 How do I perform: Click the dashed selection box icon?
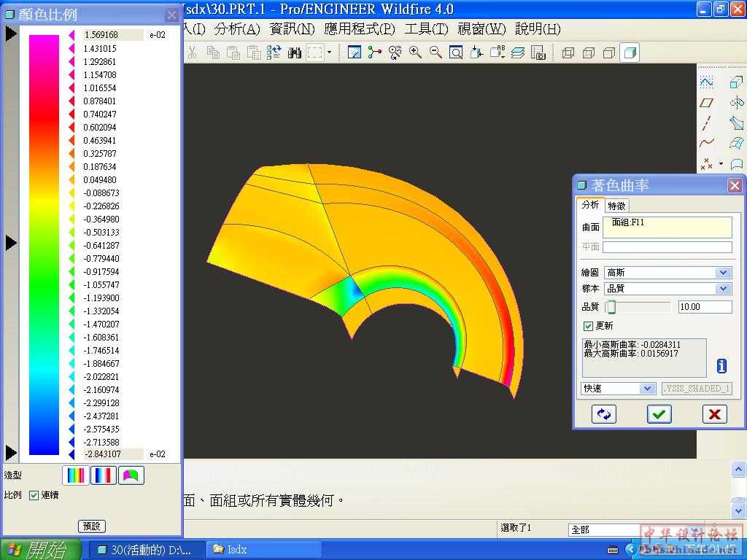[x=314, y=52]
